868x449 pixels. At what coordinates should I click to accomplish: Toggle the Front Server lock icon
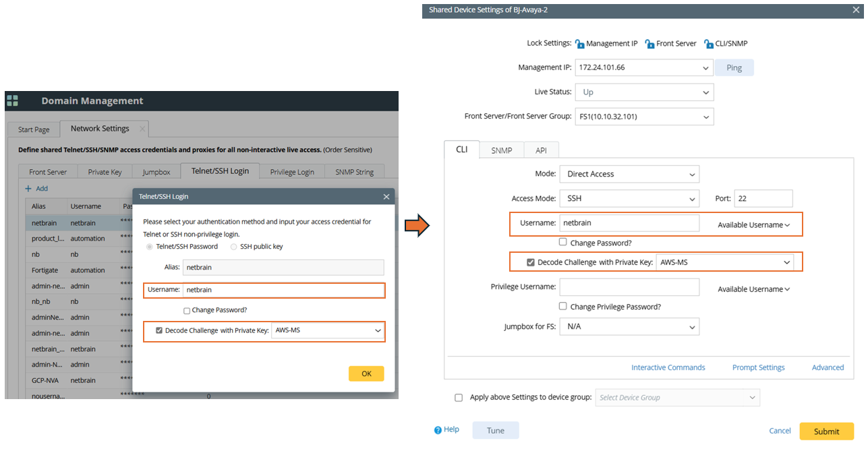(649, 44)
